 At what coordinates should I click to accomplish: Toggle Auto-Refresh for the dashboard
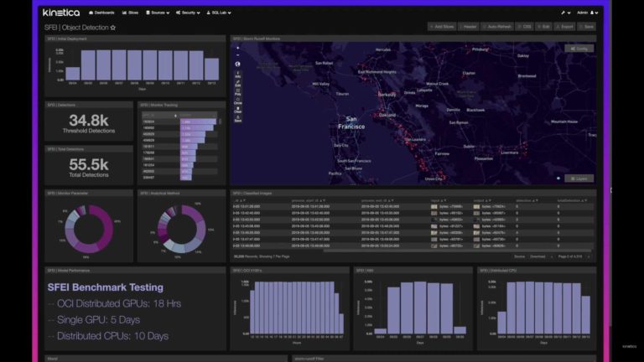(x=497, y=27)
